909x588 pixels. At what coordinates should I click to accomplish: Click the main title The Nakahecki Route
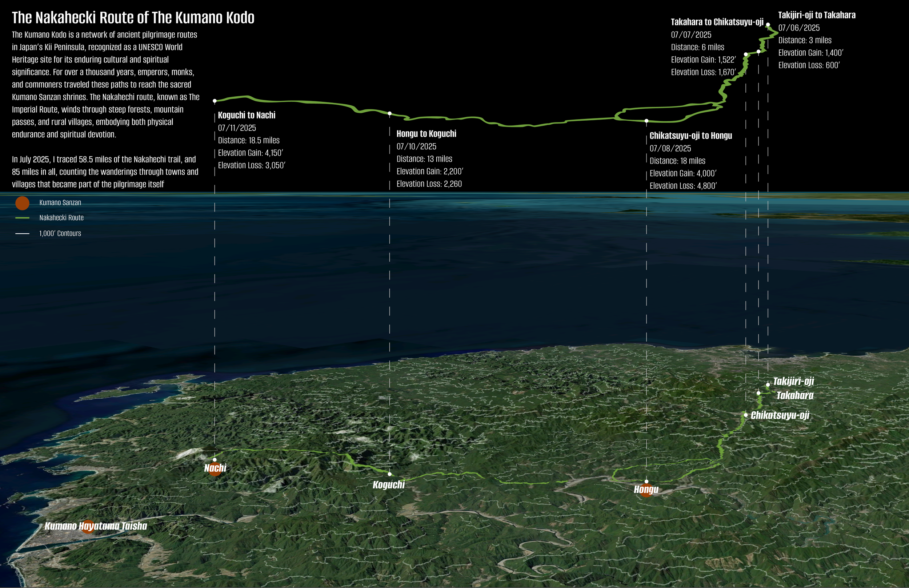(x=133, y=17)
